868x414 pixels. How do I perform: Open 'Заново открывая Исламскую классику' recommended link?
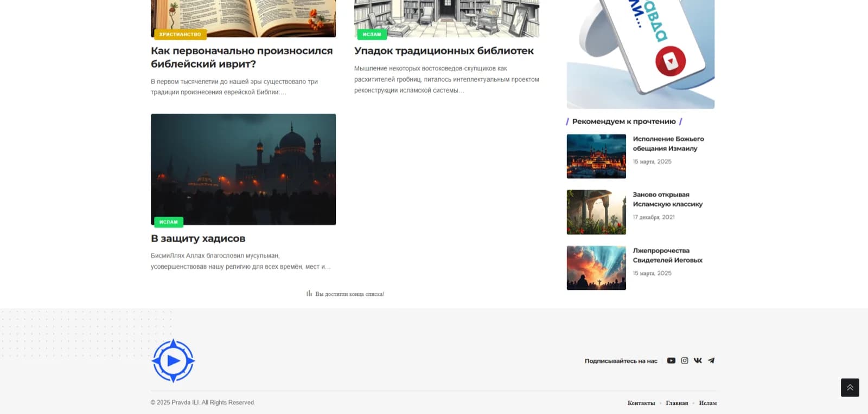tap(668, 199)
